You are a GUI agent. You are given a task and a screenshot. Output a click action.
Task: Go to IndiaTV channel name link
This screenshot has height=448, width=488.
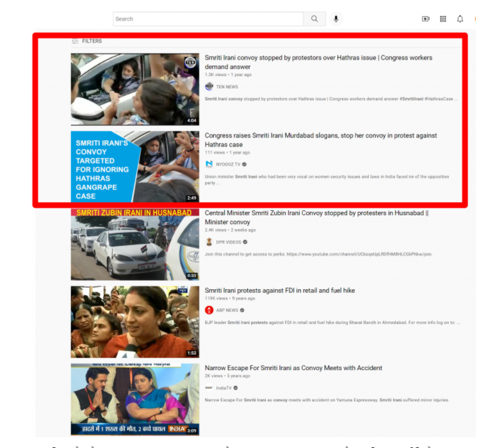pos(224,388)
